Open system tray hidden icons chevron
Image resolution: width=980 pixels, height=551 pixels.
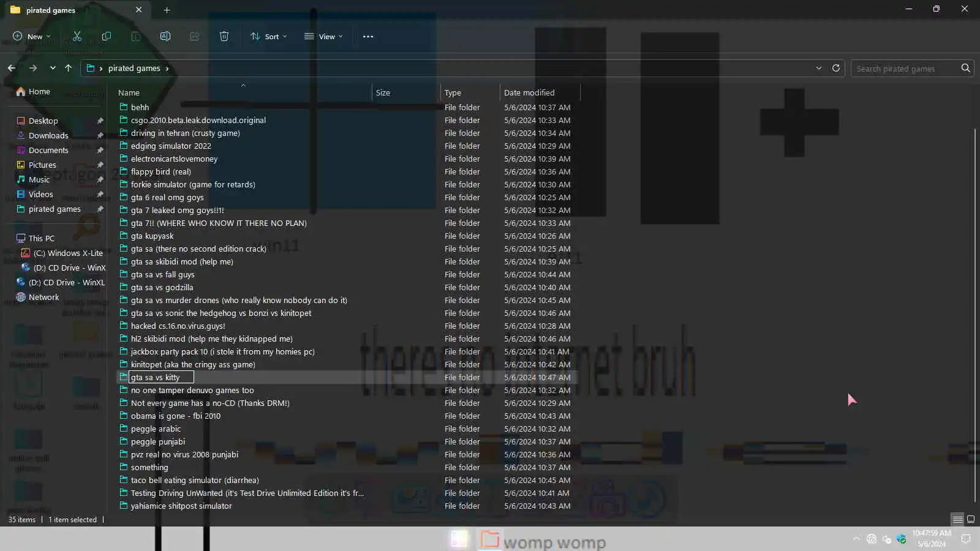[856, 539]
